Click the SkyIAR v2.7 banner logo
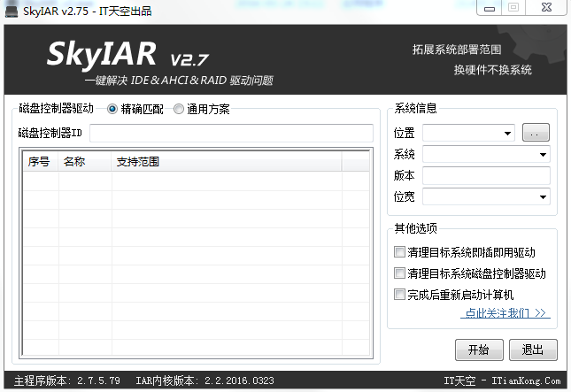This screenshot has width=571, height=392. 127,54
